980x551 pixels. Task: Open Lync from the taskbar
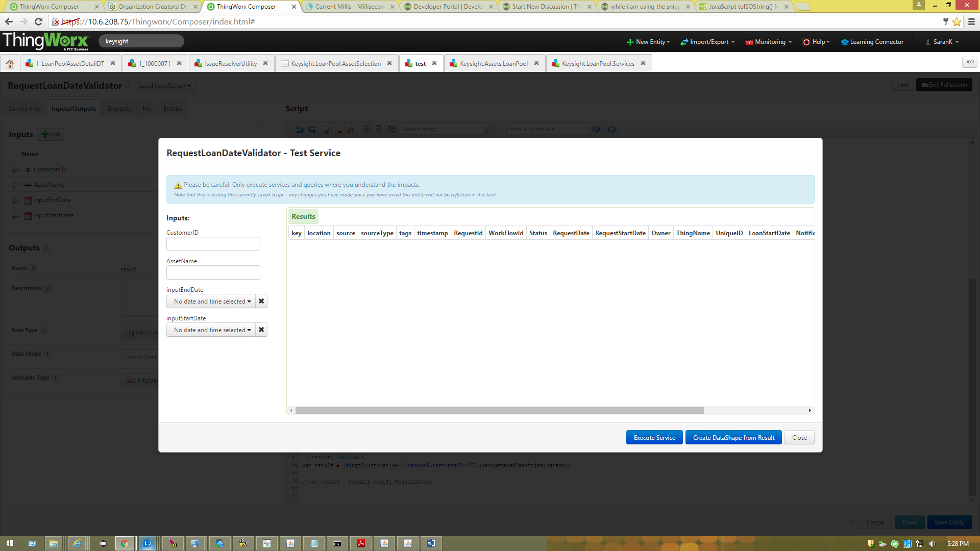(148, 543)
